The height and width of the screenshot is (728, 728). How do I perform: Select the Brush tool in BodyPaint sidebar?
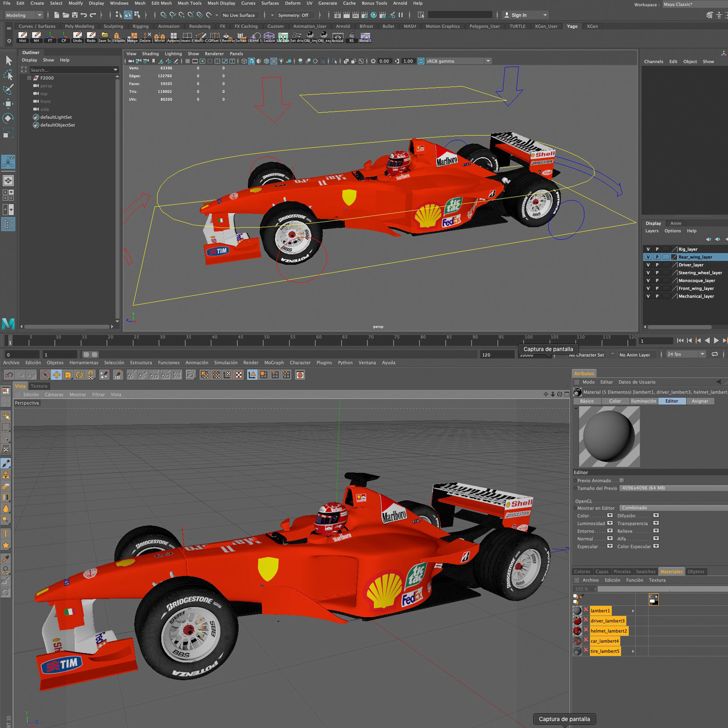tap(6, 463)
